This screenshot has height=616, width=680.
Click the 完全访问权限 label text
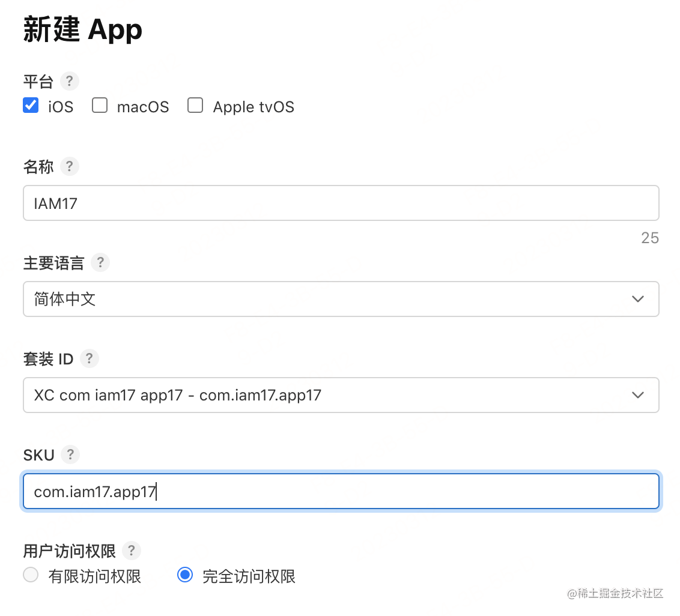click(249, 576)
